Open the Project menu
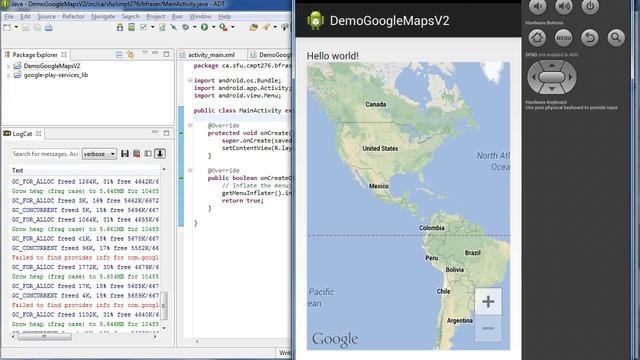 point(156,16)
